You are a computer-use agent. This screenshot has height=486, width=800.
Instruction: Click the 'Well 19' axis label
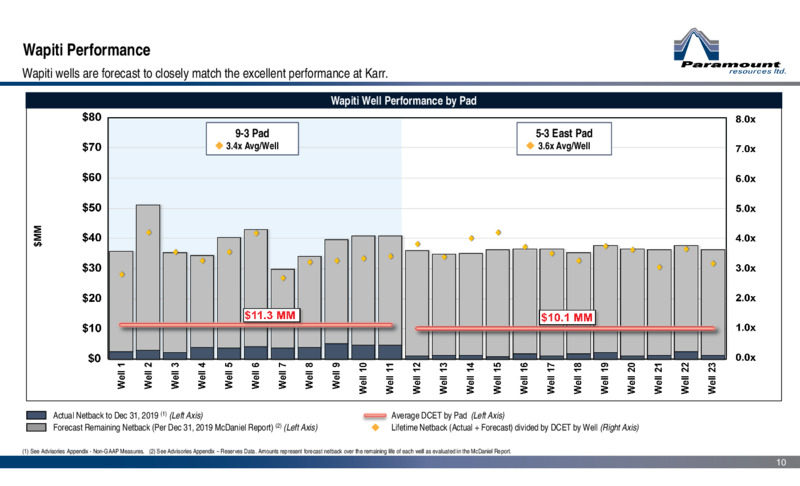coord(605,378)
